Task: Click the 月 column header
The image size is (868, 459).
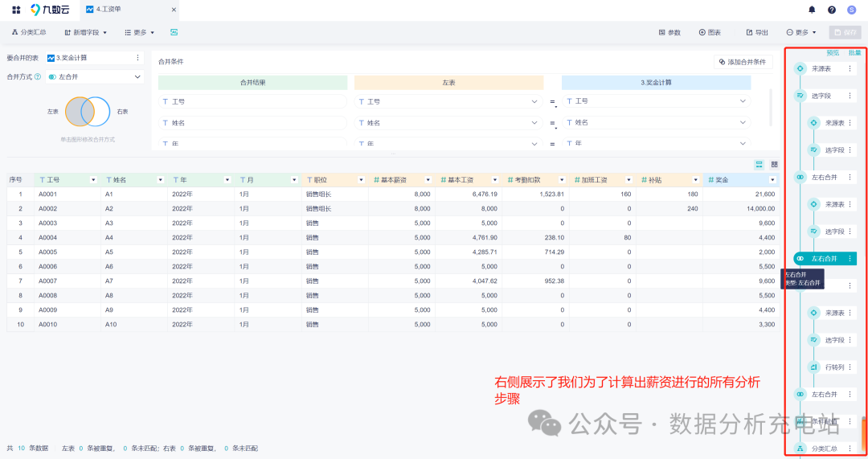Action: [268, 180]
